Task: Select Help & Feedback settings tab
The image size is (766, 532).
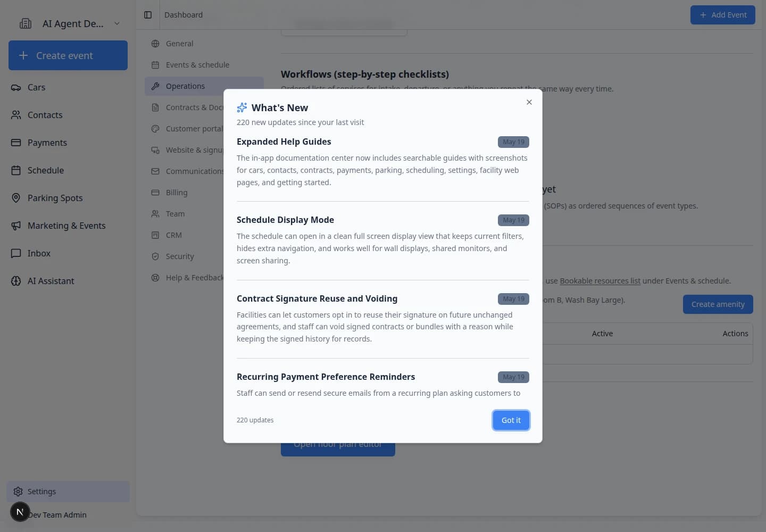Action: [184, 278]
